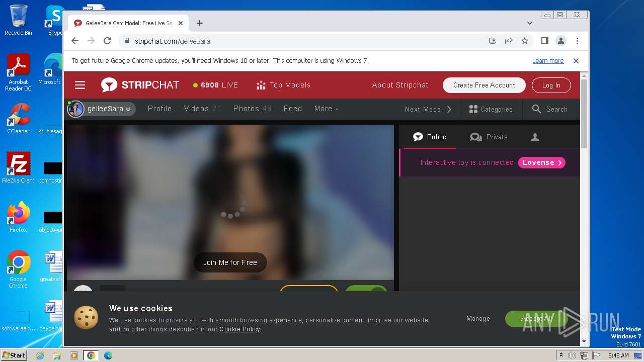Toggle Chrome side panel

pos(544,41)
